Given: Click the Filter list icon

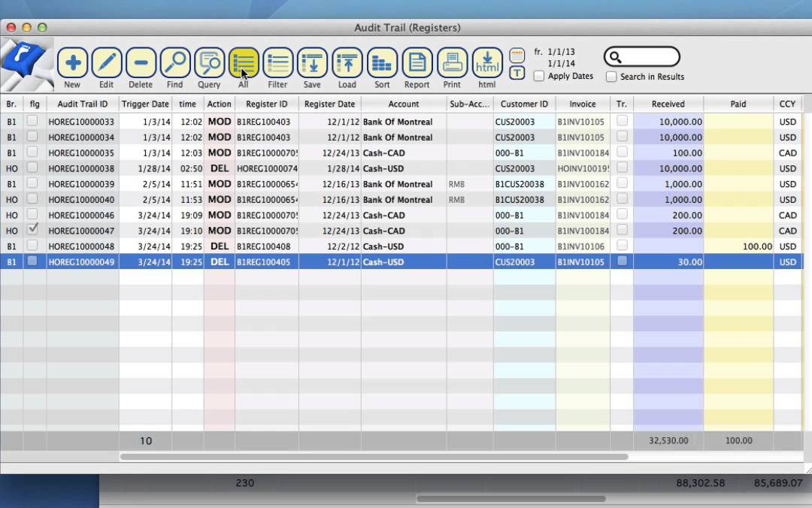Looking at the screenshot, I should (278, 62).
